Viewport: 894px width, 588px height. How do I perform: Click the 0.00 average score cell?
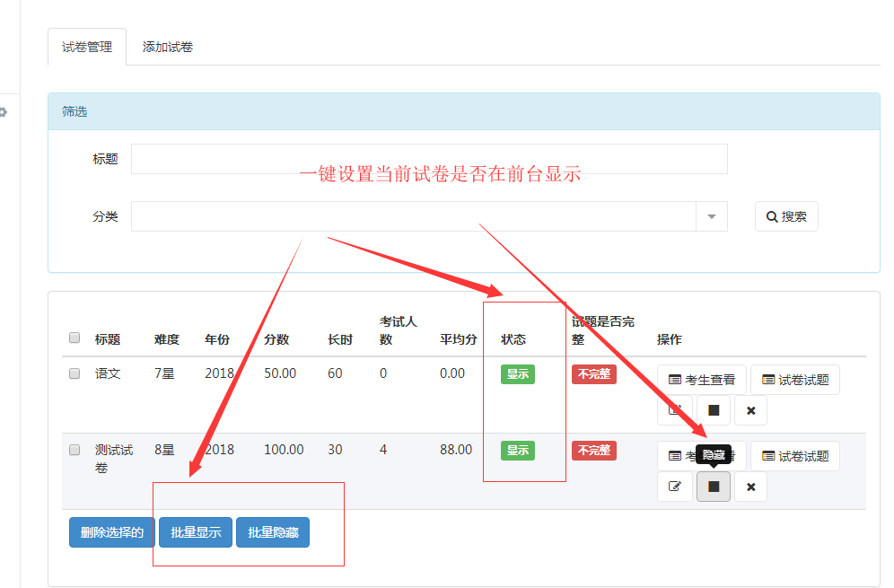(x=452, y=373)
